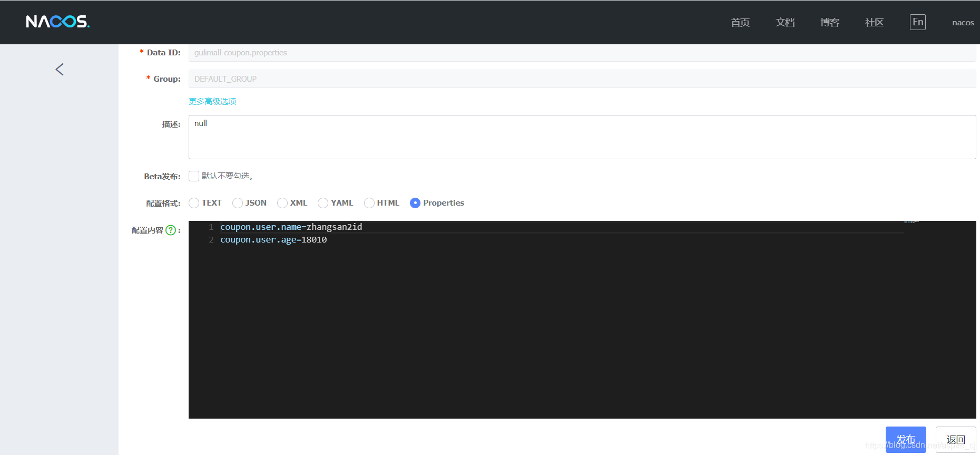Image resolution: width=980 pixels, height=455 pixels.
Task: Open the 首页 home menu item
Action: (740, 22)
